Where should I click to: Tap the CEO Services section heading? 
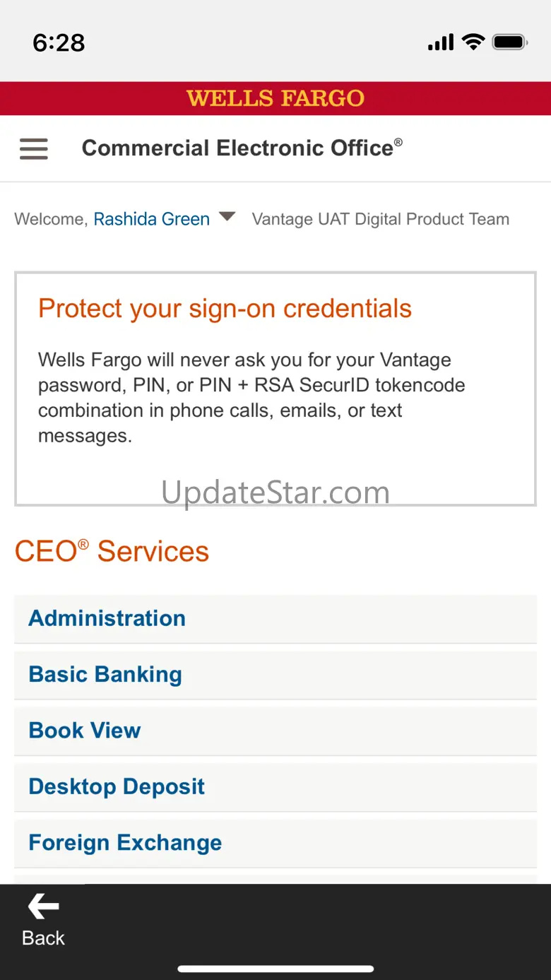[112, 551]
